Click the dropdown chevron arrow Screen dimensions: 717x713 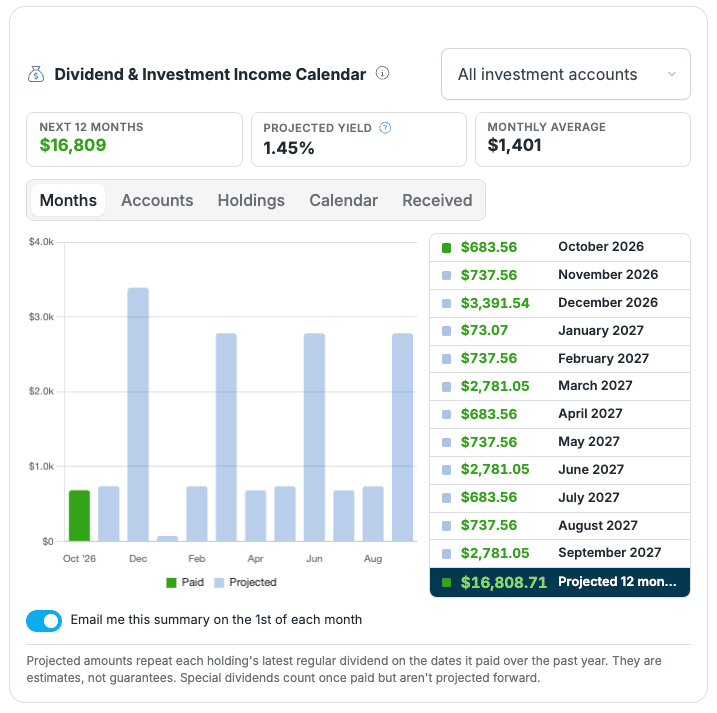click(x=671, y=74)
